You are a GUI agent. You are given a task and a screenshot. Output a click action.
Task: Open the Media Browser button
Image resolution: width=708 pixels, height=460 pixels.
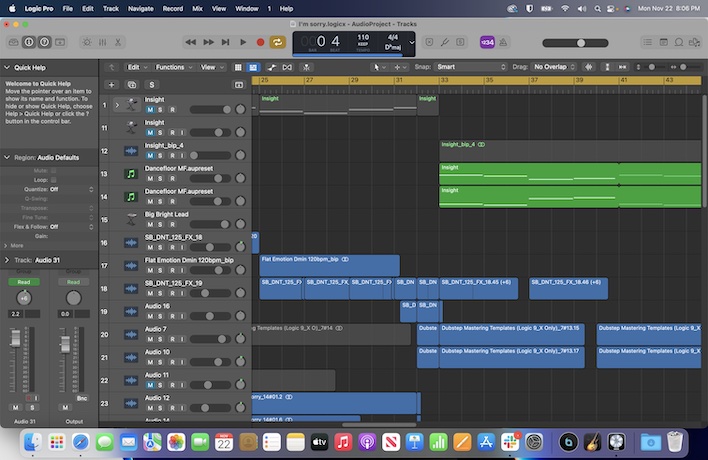pyautogui.click(x=694, y=42)
